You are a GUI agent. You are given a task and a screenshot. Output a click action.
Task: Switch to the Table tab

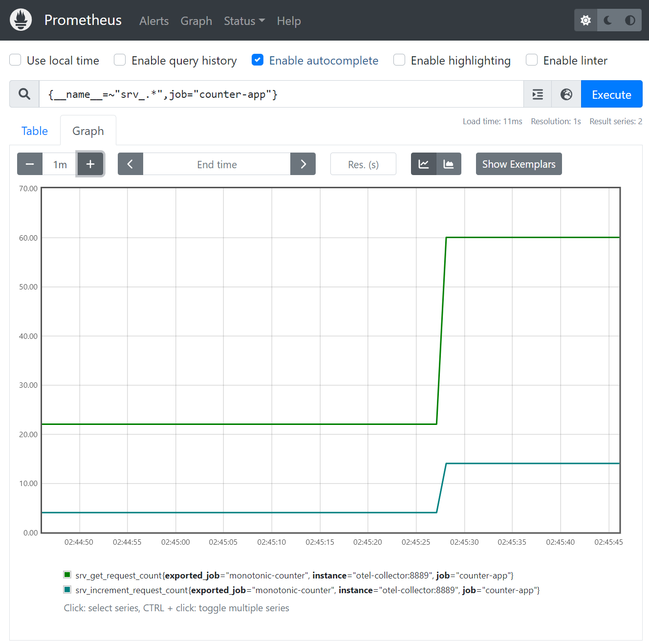coord(35,131)
